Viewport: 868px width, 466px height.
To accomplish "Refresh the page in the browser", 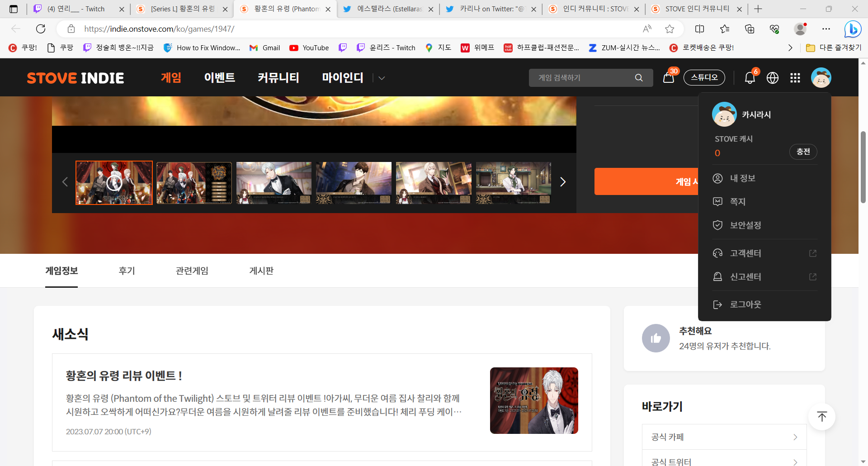I will (41, 29).
